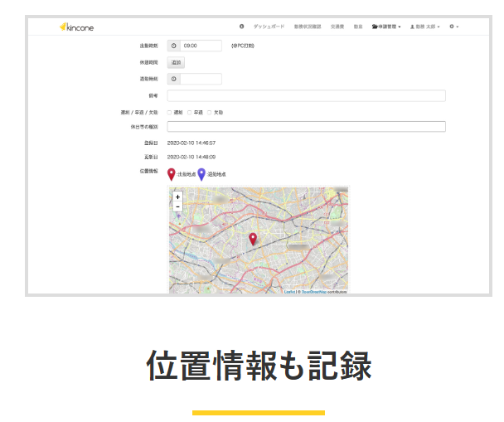The image size is (504, 422).
Task: Click the info circle icon in navbar
Action: pyautogui.click(x=242, y=27)
